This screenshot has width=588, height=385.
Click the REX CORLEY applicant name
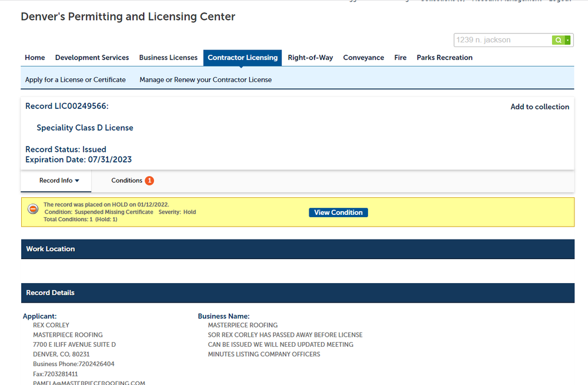click(51, 326)
